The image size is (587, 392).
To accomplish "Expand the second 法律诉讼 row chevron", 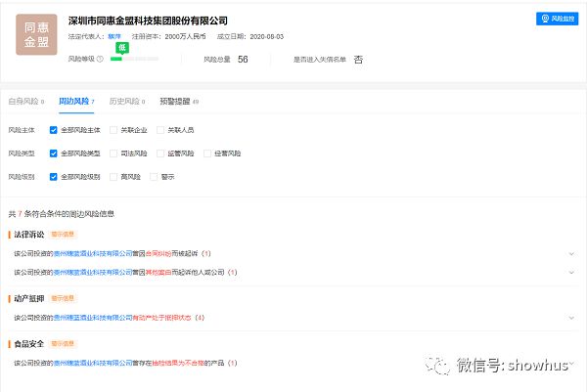I will (x=571, y=273).
